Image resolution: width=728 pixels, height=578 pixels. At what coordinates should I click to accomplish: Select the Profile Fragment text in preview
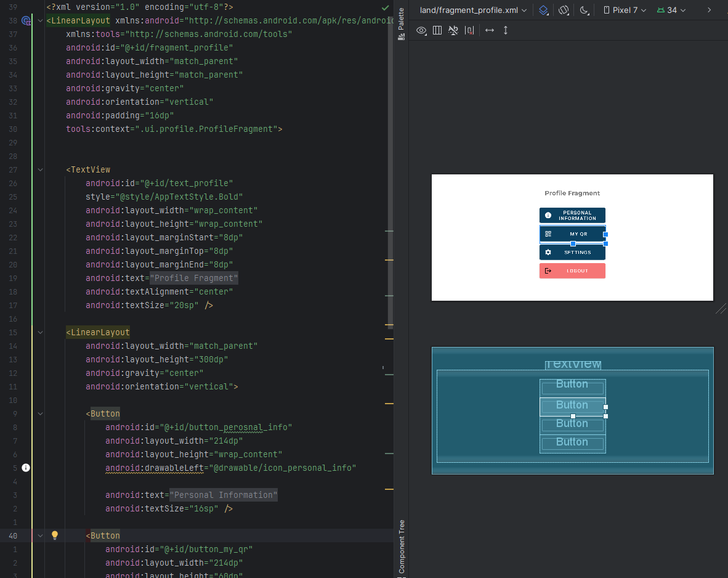[x=572, y=193]
